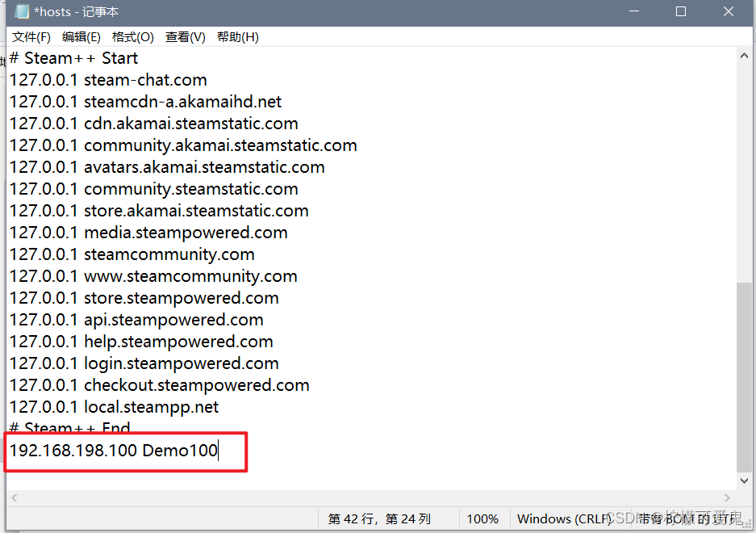This screenshot has height=533, width=756.
Task: Open the 格式(O) menu
Action: click(x=133, y=37)
